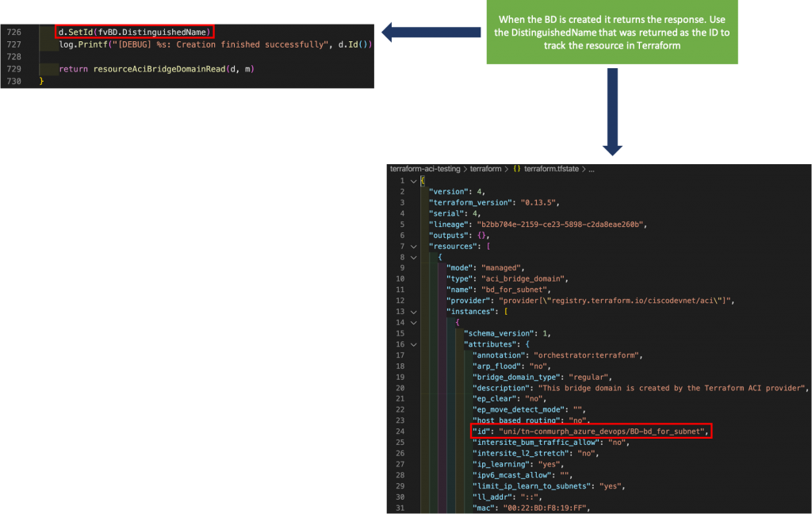Fold the "attributes" block at line 16
812x514 pixels.
click(413, 344)
